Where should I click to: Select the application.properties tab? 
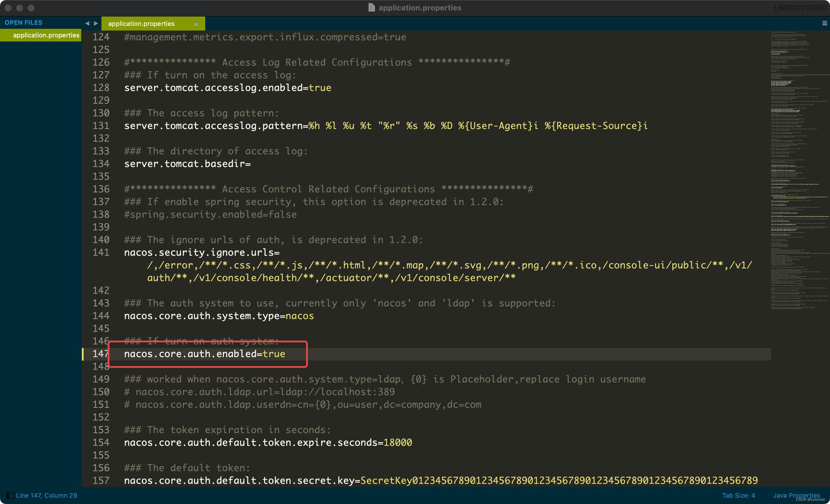click(153, 24)
